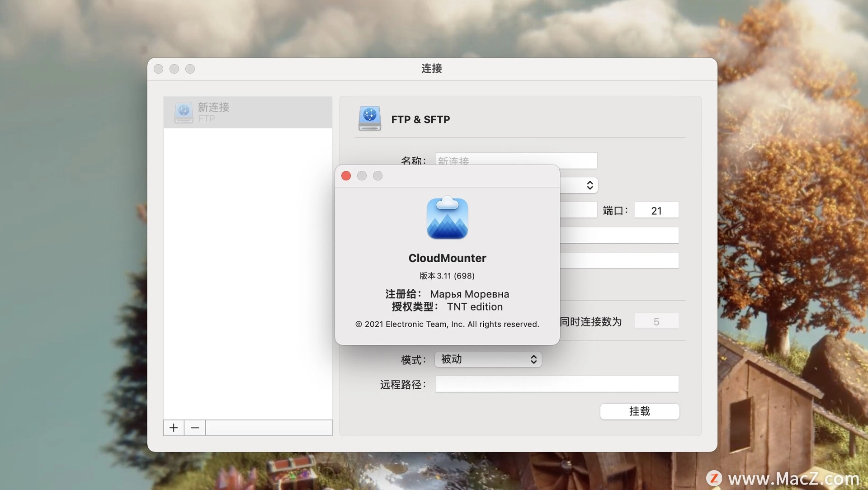Click the login field below the port row
The width and height of the screenshot is (868, 490).
619,236
